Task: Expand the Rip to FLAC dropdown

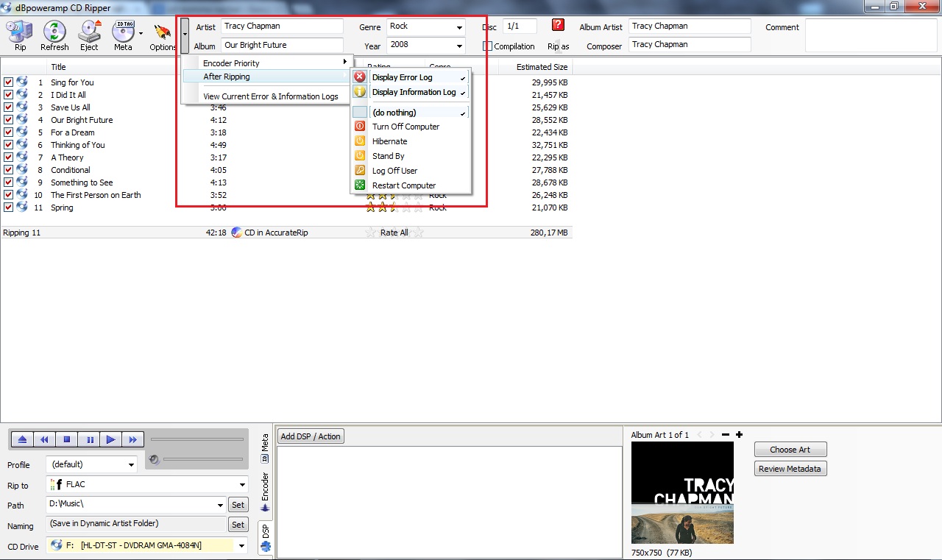Action: point(242,484)
